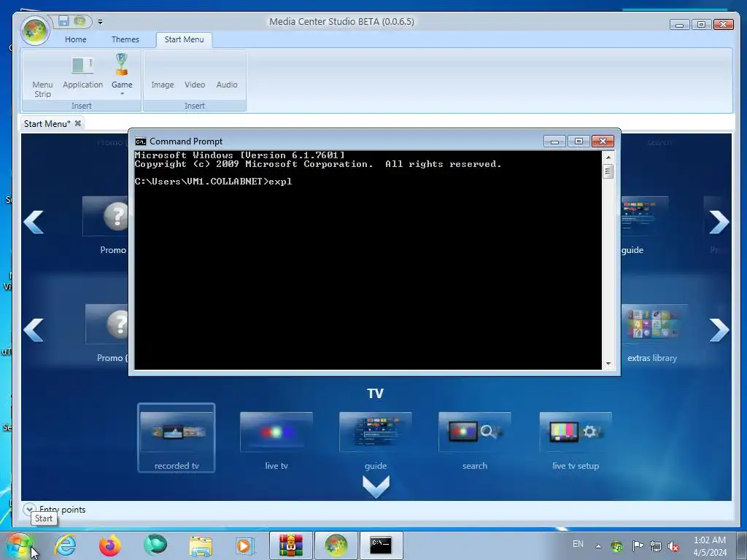Viewport: 747px width, 560px height.
Task: Click inside the Command Prompt console area
Action: click(368, 260)
